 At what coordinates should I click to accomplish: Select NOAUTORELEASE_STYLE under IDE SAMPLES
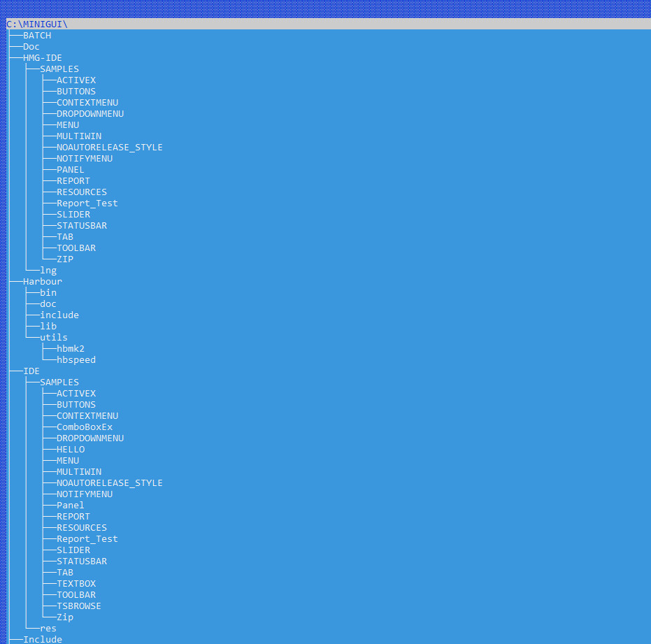110,483
